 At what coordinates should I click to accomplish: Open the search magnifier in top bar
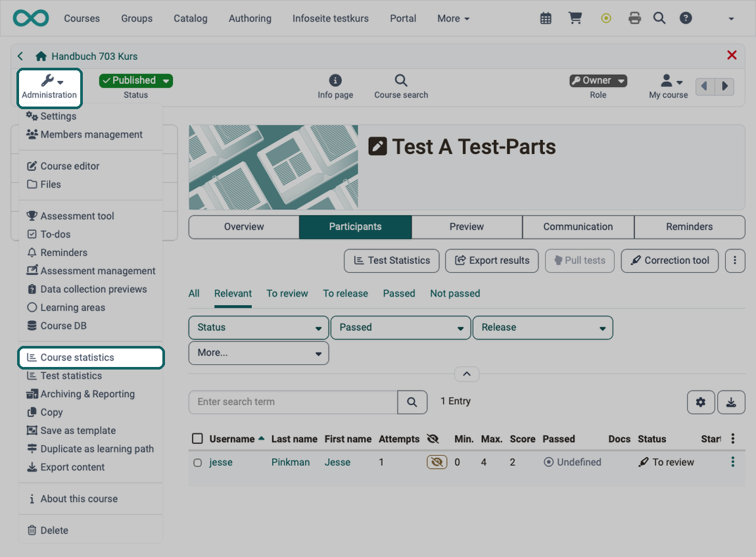pos(659,18)
